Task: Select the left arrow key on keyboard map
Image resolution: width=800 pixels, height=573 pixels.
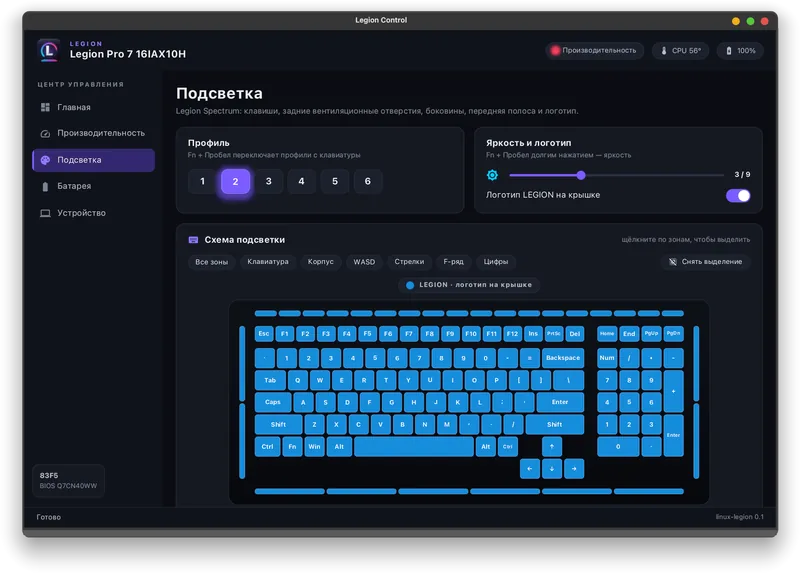Action: tap(530, 468)
